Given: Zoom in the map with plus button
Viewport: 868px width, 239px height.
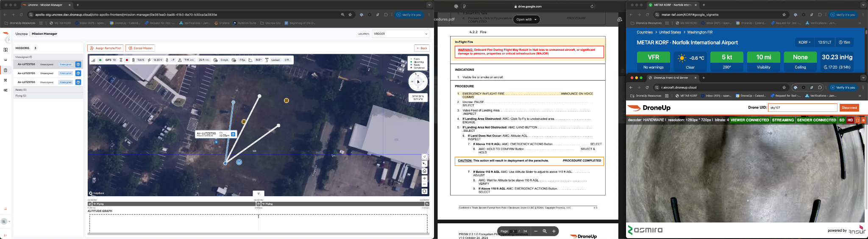Looking at the screenshot, I should pos(424,178).
